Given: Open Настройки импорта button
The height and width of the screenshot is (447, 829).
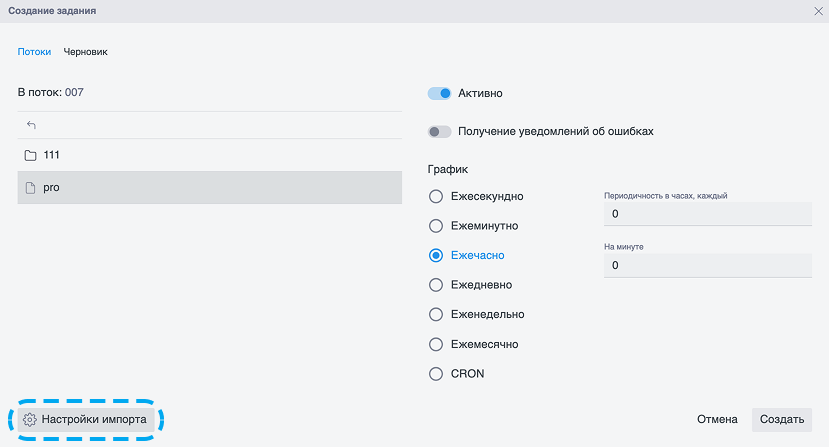Looking at the screenshot, I should pyautogui.click(x=86, y=419).
